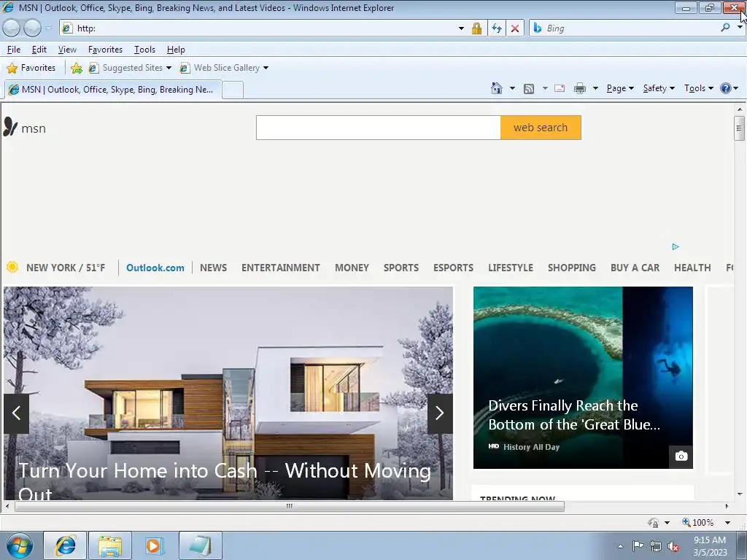Click the network tray icon
The height and width of the screenshot is (560, 747).
pos(656,546)
